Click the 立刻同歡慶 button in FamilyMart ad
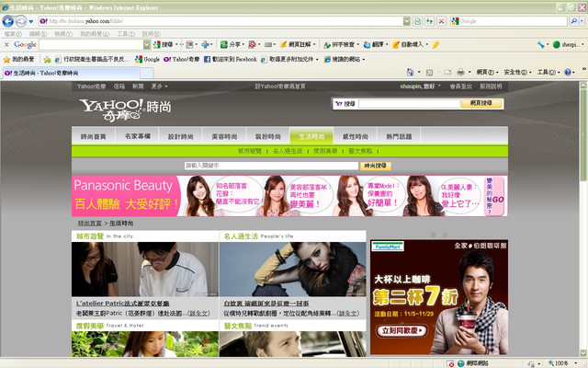 point(401,331)
